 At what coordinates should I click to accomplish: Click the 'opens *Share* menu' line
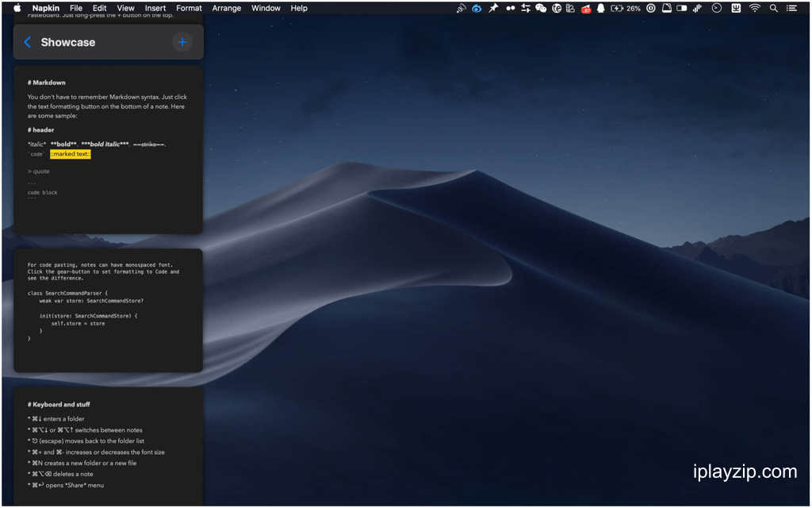coord(66,486)
